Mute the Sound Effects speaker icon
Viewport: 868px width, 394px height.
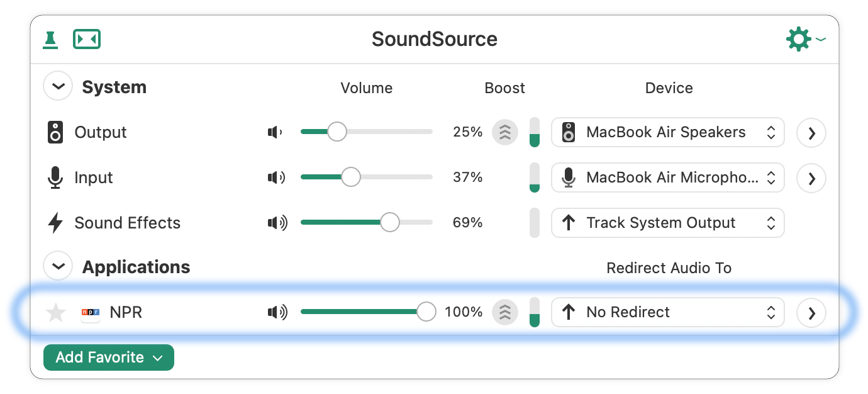coord(277,223)
